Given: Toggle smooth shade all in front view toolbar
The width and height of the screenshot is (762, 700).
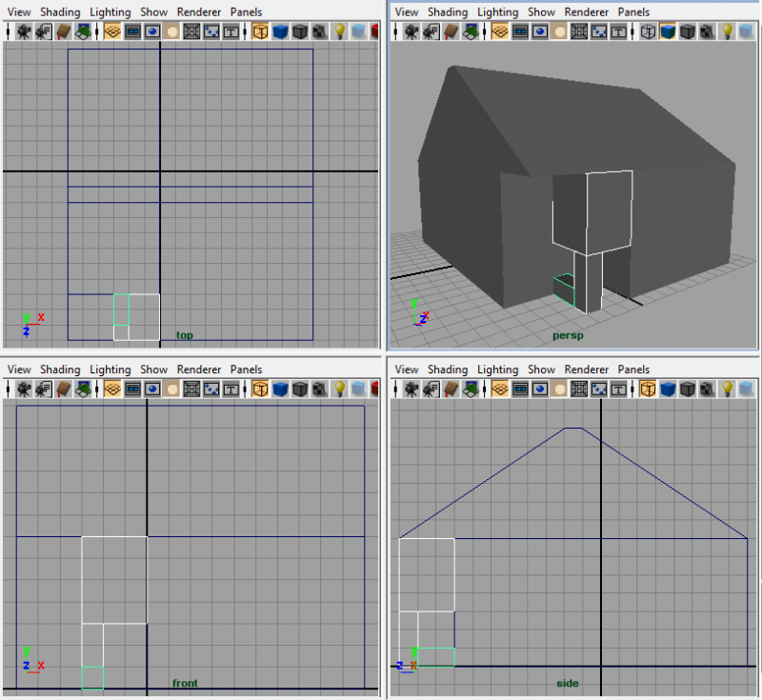Looking at the screenshot, I should (x=281, y=389).
